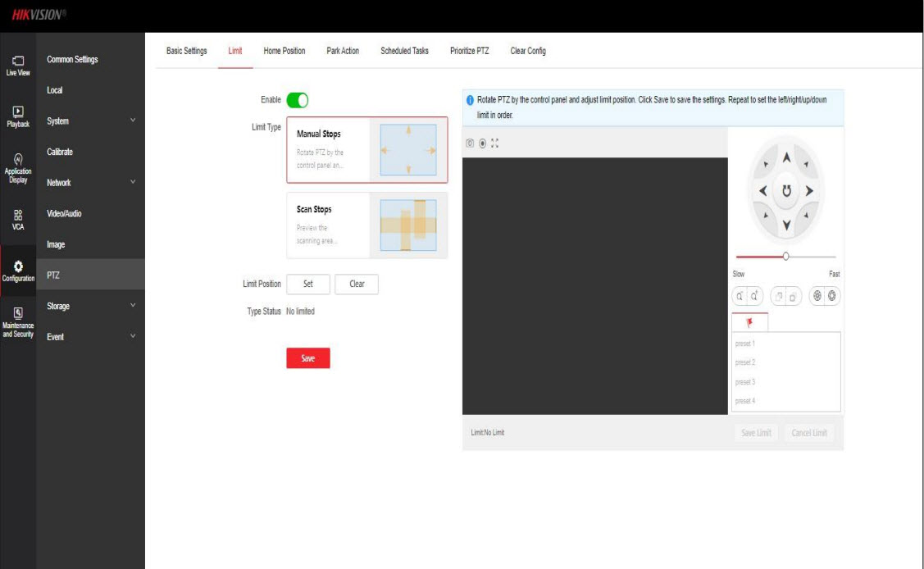Select the Manual Stops limit type
Image resolution: width=924 pixels, height=569 pixels.
tap(366, 149)
